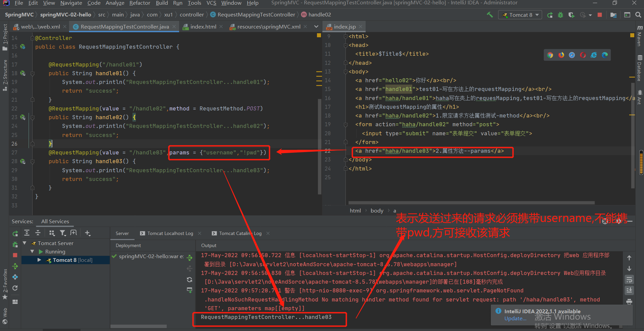This screenshot has height=331, width=644.
Task: Click springMVC-02-hello breadcrumb
Action: click(66, 15)
